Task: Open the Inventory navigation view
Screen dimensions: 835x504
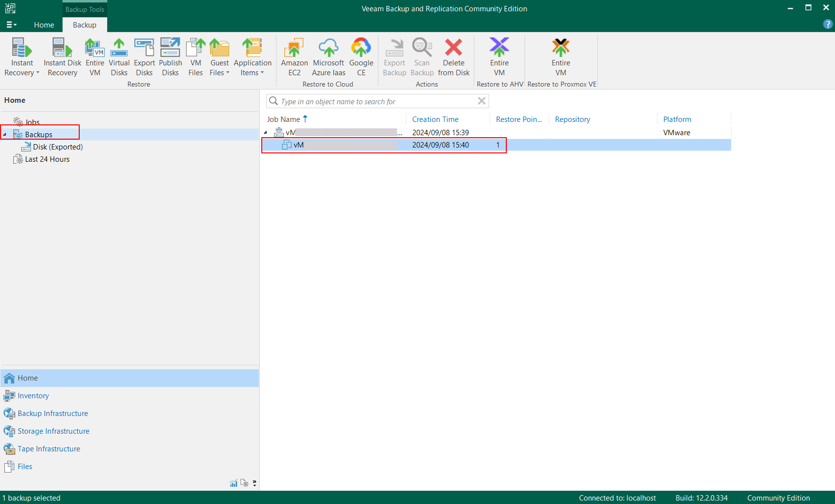Action: [129, 395]
